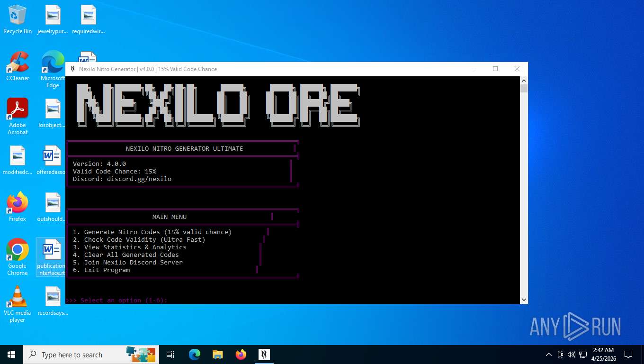
Task: Click 'Discord: discord.gg/nexilo' text
Action: [122, 179]
